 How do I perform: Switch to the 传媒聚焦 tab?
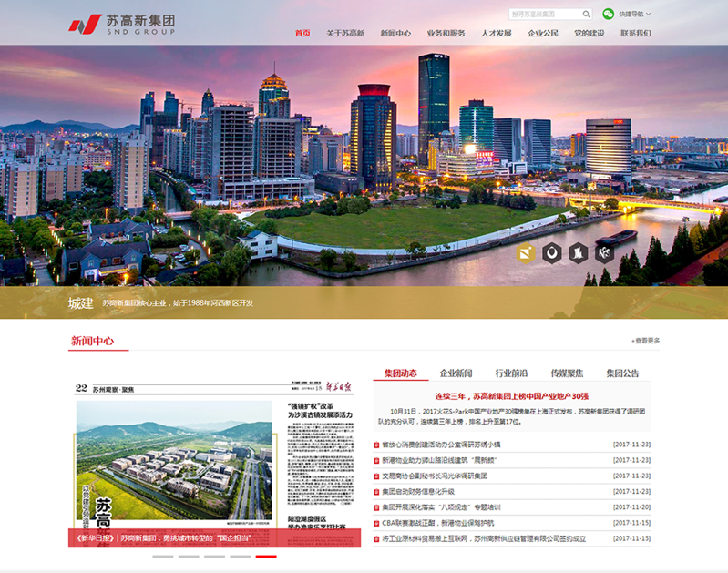(x=567, y=373)
